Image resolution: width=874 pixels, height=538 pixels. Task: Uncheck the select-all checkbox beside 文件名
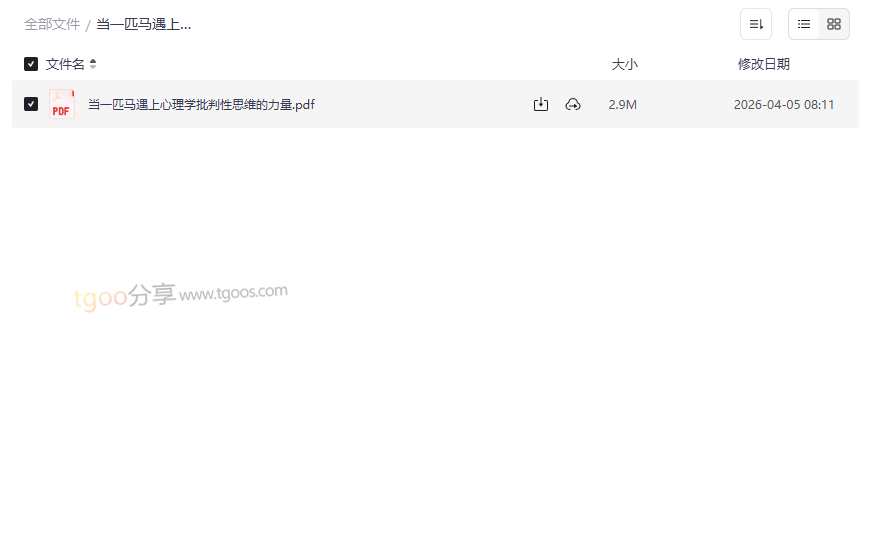tap(31, 64)
